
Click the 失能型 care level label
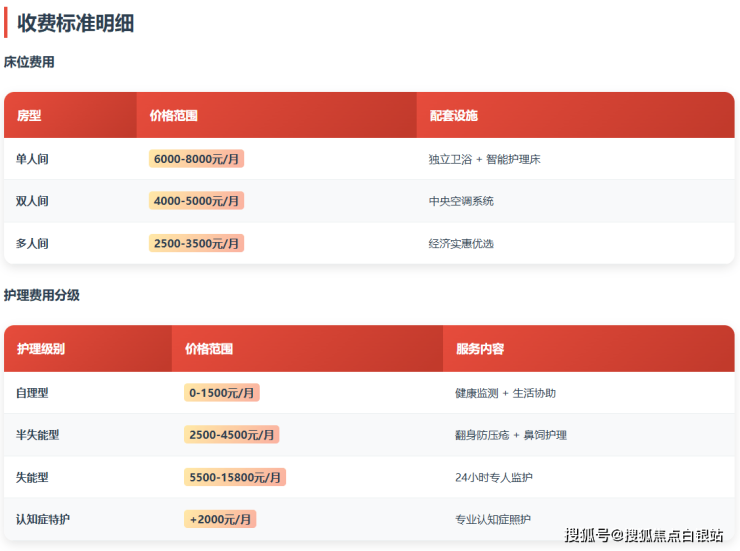point(32,477)
